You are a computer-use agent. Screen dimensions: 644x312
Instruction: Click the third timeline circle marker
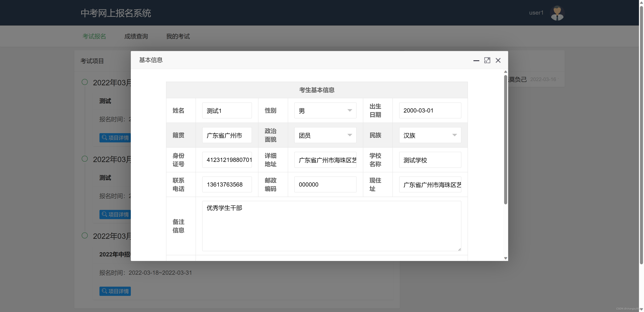click(x=85, y=235)
